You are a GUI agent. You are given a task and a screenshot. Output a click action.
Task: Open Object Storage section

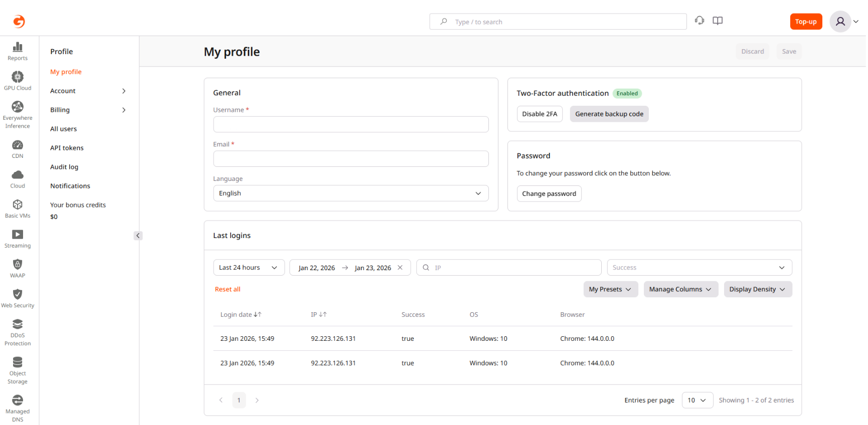coord(18,370)
